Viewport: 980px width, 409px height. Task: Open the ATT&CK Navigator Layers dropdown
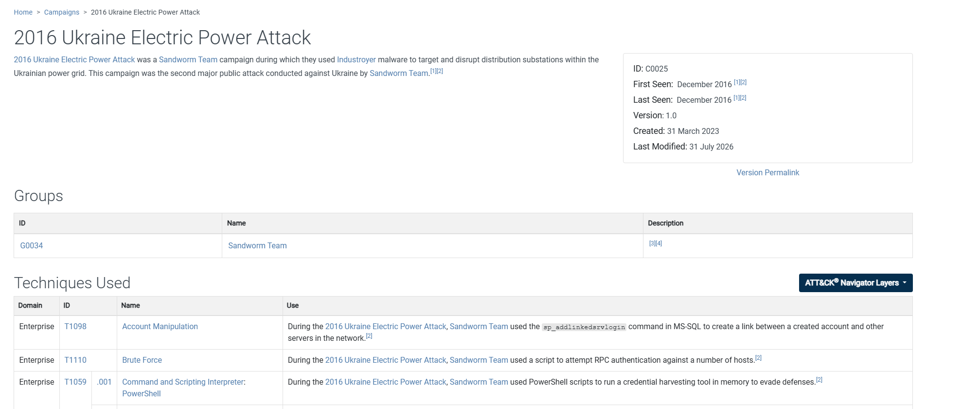click(855, 283)
